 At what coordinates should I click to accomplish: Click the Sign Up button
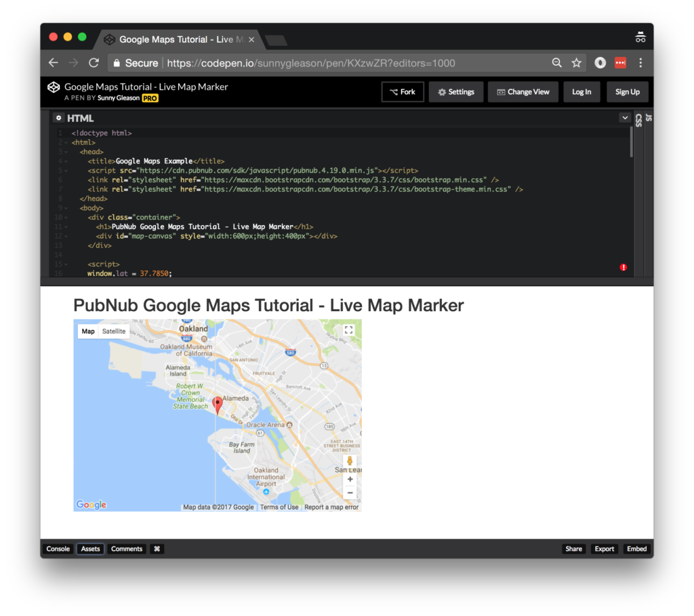click(627, 92)
